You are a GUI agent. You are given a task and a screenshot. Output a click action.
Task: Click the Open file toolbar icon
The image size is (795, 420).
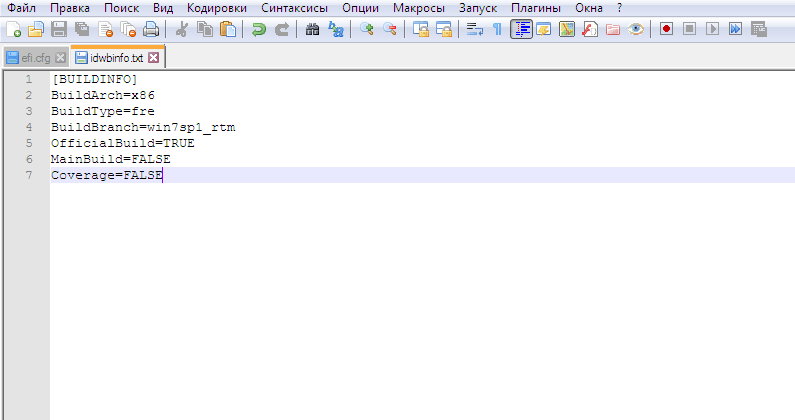36,29
